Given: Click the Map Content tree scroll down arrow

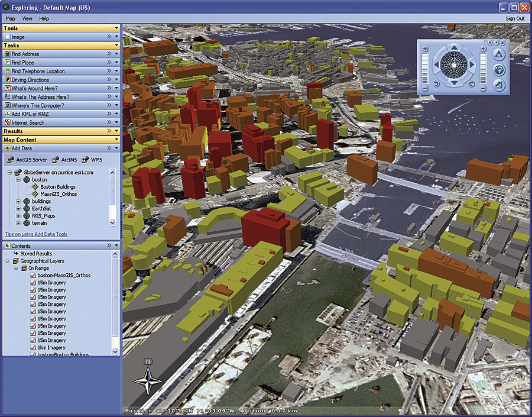Looking at the screenshot, I should point(113,223).
